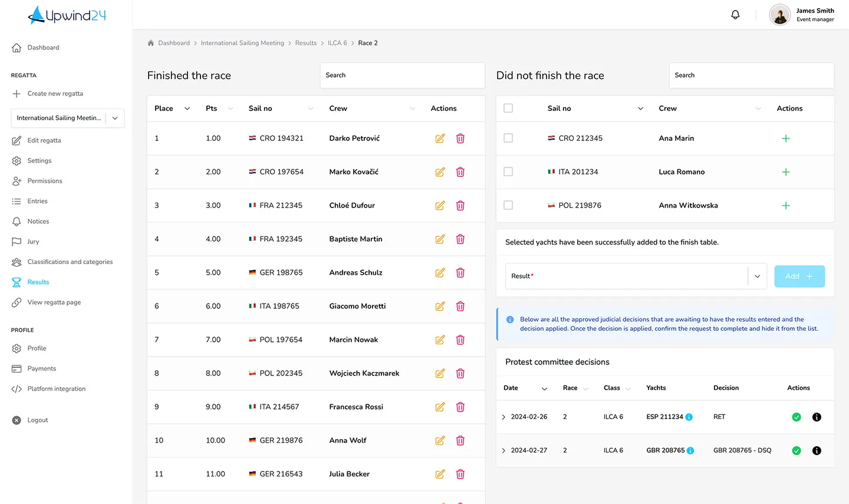Confirm the ESP 211234 RET decision
Screen dimensions: 849x504
[797, 417]
